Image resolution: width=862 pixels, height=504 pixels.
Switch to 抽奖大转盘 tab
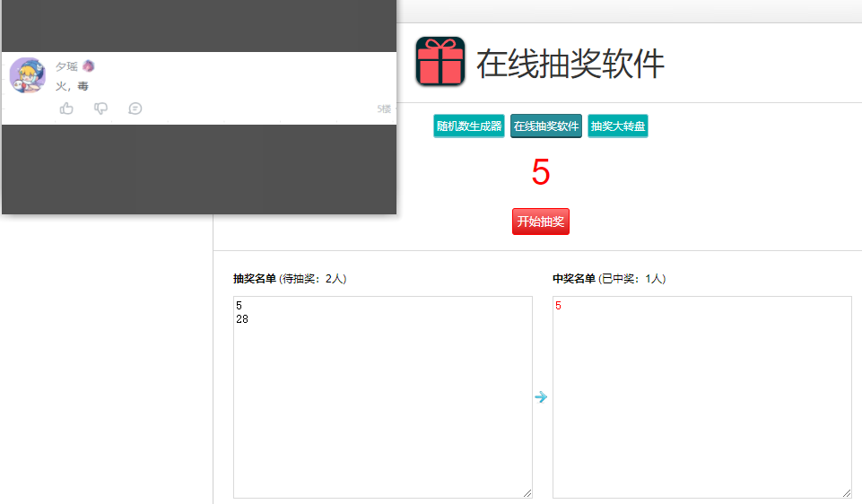tap(618, 126)
